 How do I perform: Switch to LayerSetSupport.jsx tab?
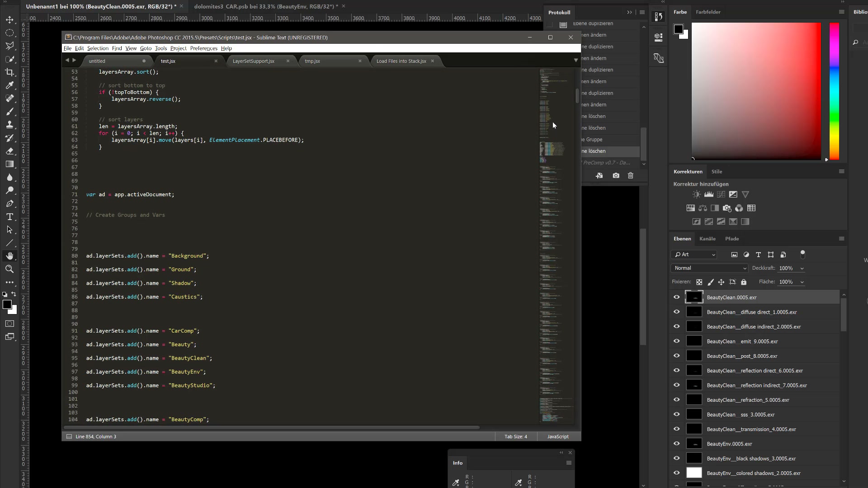pos(254,61)
